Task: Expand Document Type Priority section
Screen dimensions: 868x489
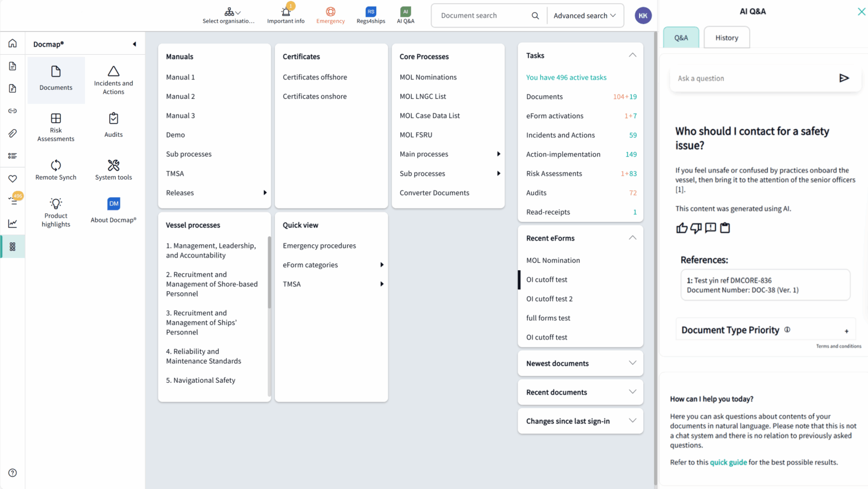Action: (846, 331)
